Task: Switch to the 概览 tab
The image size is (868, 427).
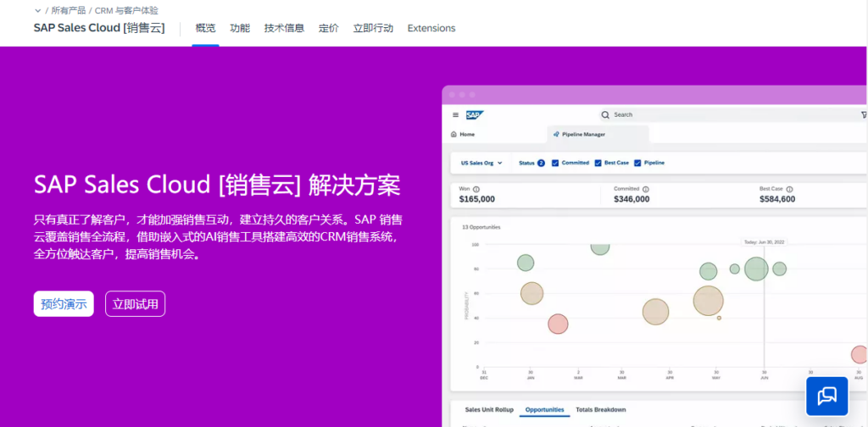Action: click(x=205, y=28)
